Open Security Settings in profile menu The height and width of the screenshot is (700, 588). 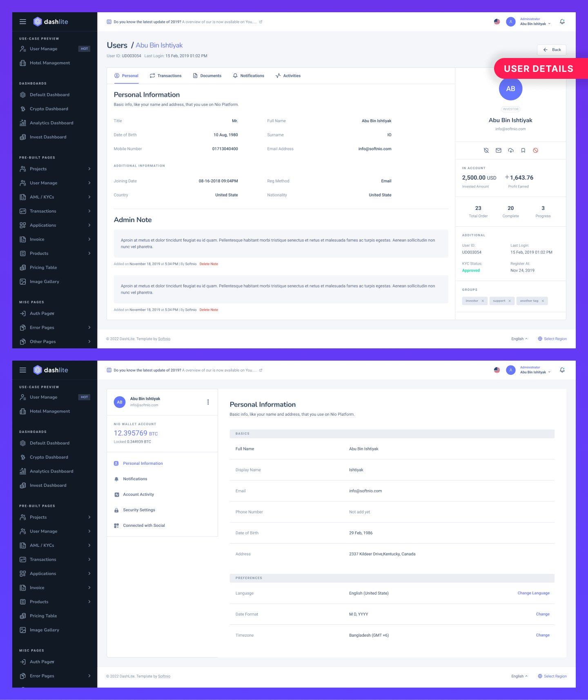coord(139,510)
